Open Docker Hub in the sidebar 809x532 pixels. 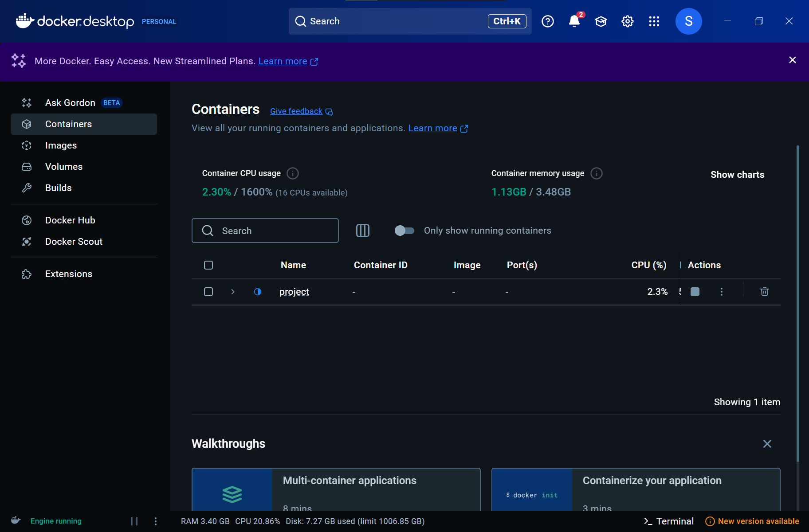(83, 220)
